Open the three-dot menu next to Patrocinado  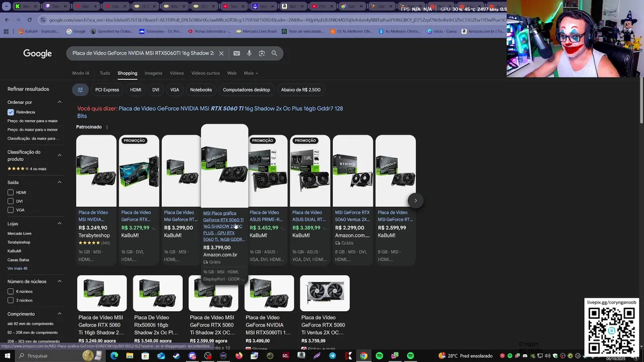click(107, 127)
